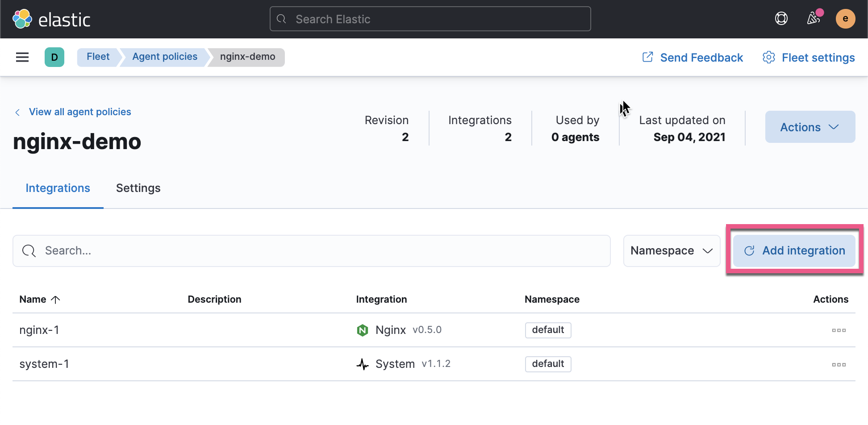Click the nginx-demo breadcrumb
The width and height of the screenshot is (868, 425).
tap(247, 57)
